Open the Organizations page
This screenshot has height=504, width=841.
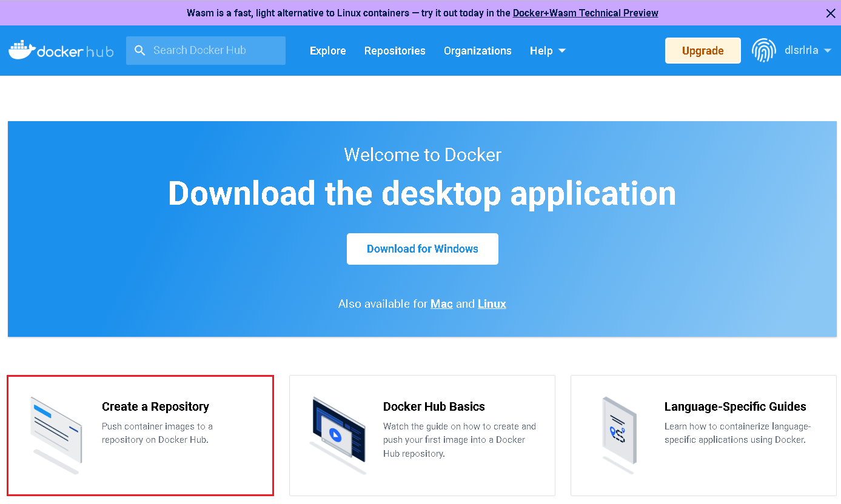[478, 51]
